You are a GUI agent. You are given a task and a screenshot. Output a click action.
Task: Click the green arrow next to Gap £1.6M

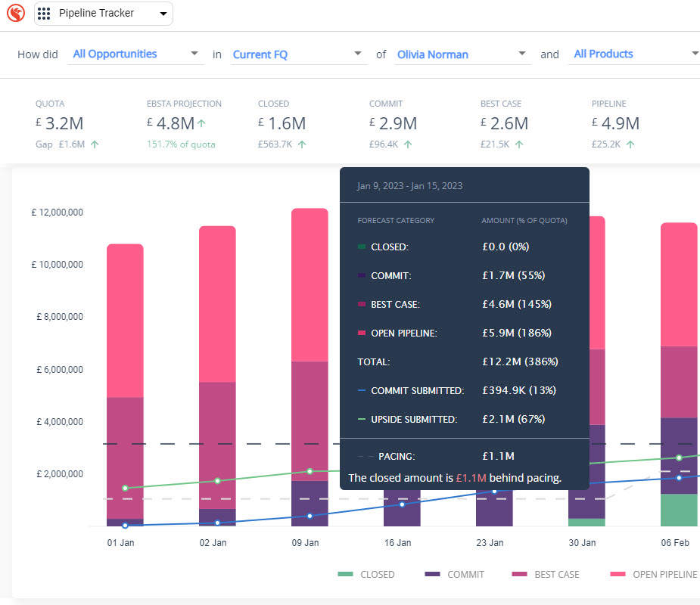(94, 144)
